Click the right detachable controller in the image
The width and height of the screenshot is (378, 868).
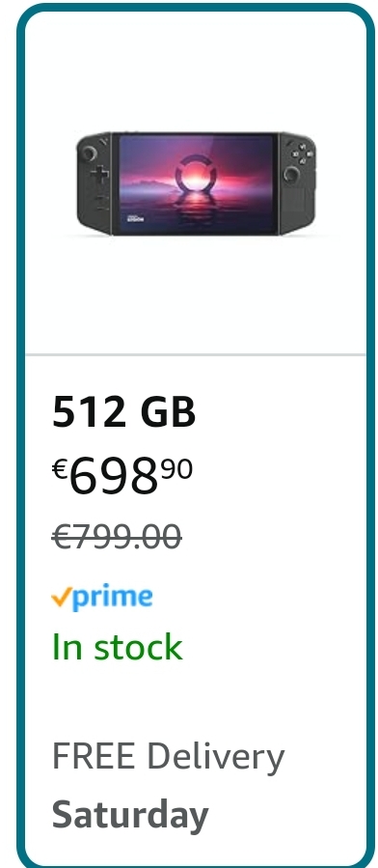point(297,183)
